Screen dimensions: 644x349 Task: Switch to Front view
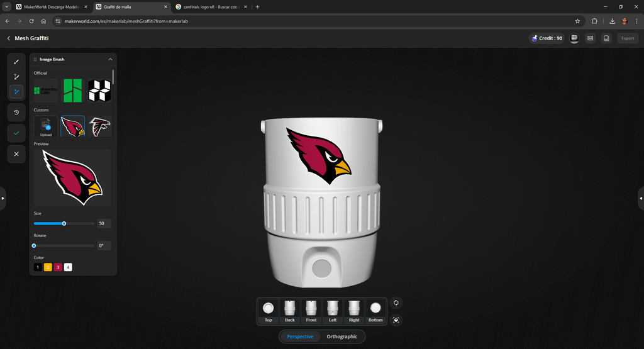point(311,311)
